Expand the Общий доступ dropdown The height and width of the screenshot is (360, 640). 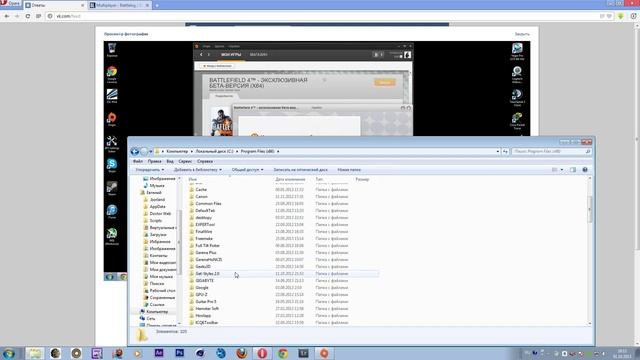coord(247,170)
